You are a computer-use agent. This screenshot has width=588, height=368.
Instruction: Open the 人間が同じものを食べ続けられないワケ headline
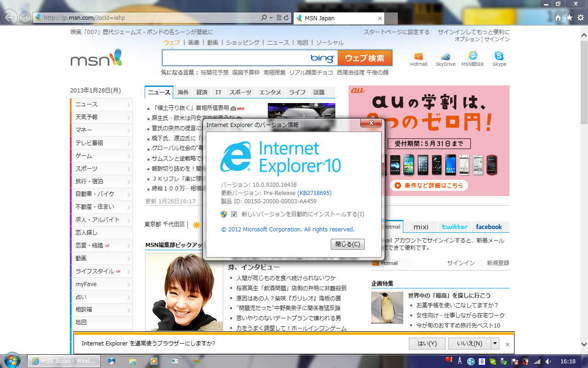[x=286, y=278]
